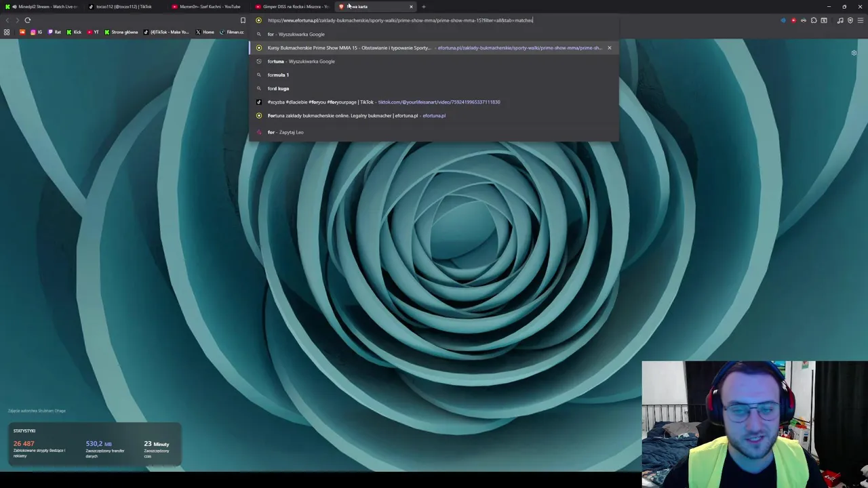The image size is (868, 488).
Task: Click the red record extension icon
Action: pos(793,20)
